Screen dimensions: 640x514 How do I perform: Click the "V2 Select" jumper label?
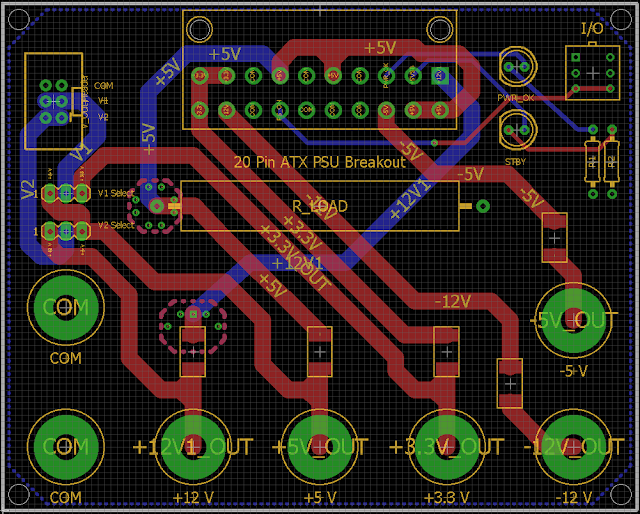[x=116, y=225]
